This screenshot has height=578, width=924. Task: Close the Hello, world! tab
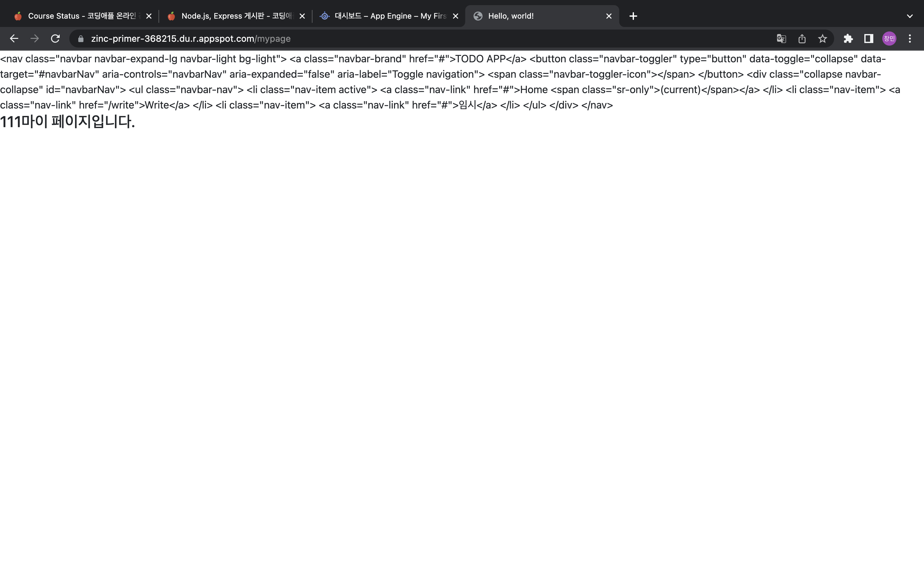click(x=609, y=16)
